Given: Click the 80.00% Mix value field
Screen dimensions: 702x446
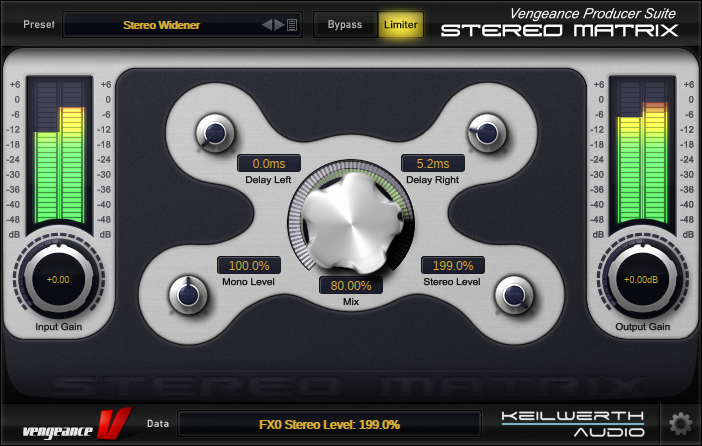Looking at the screenshot, I should pos(350,285).
